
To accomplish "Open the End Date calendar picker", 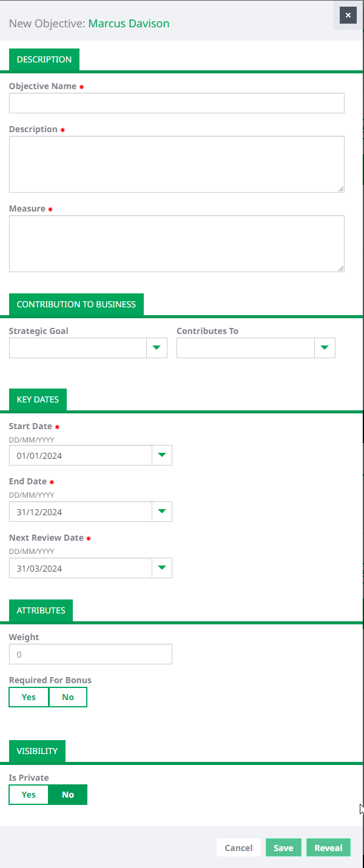I will [161, 512].
